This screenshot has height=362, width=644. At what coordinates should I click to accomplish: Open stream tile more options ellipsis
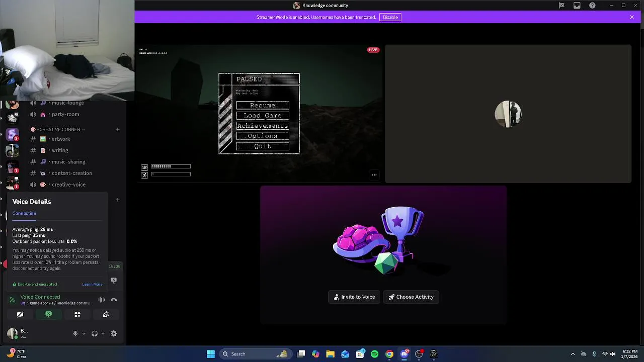(374, 175)
